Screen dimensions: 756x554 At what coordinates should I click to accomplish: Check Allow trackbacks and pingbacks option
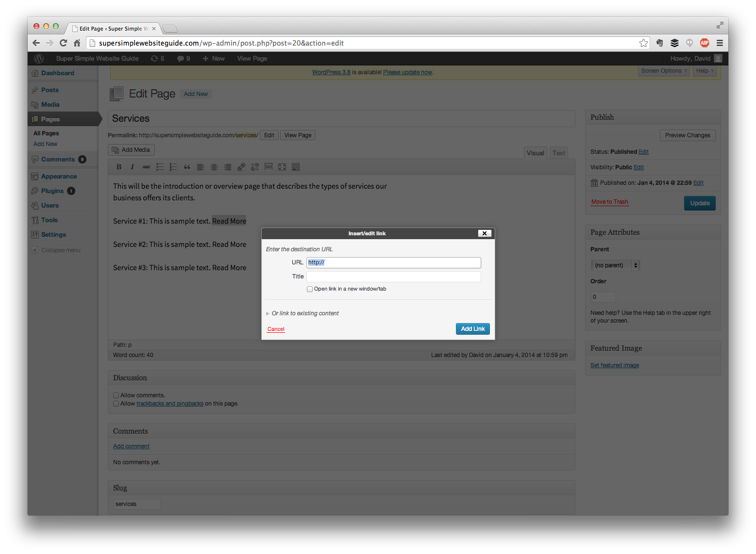pyautogui.click(x=116, y=404)
